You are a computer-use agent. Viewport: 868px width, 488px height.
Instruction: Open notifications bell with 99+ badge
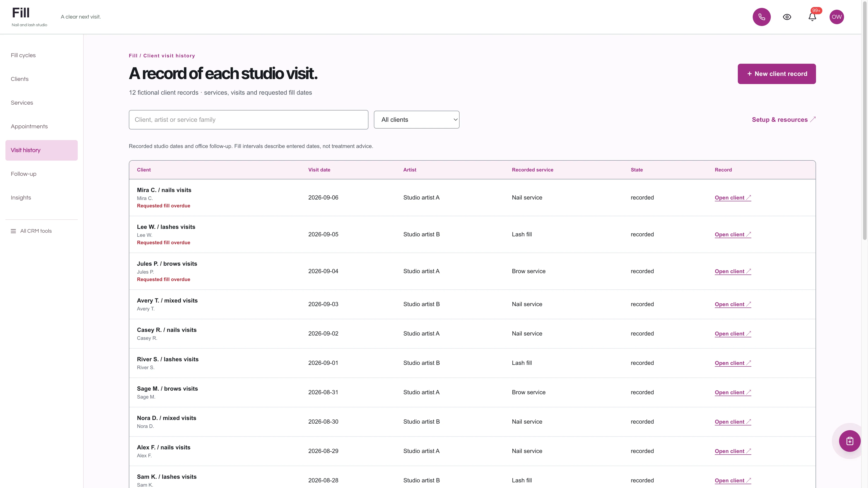(x=812, y=17)
